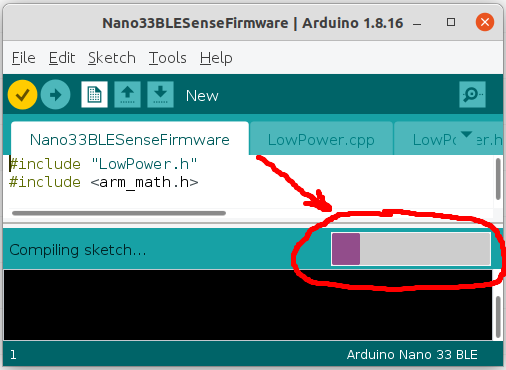Open the Edit menu
Screen dimensions: 506x370
coord(62,58)
